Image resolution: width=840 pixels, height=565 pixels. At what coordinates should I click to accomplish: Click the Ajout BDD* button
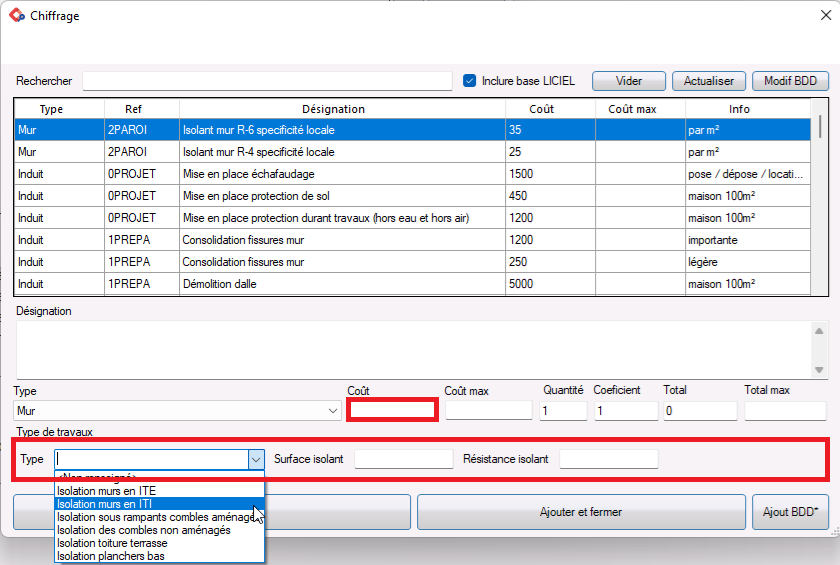tap(790, 512)
